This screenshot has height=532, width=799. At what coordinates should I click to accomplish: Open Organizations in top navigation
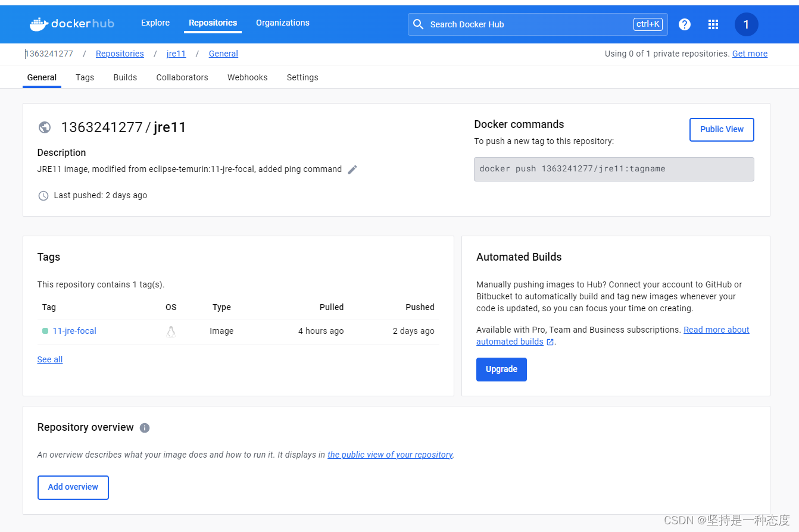pos(283,23)
